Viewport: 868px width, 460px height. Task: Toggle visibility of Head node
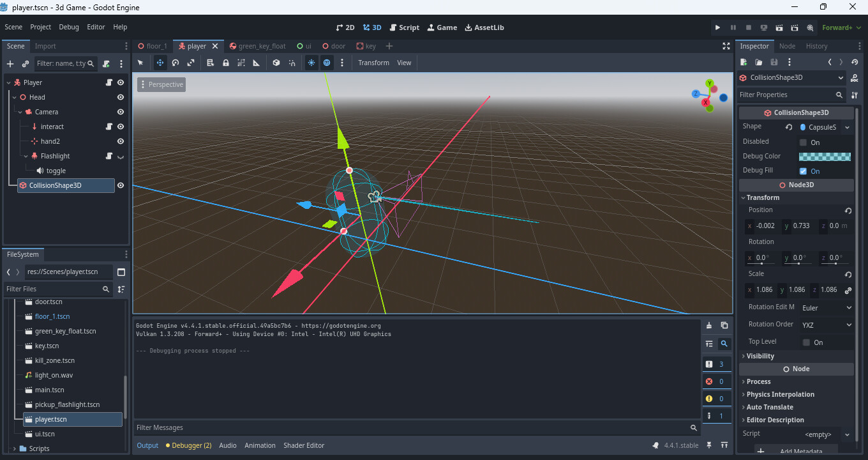click(120, 97)
